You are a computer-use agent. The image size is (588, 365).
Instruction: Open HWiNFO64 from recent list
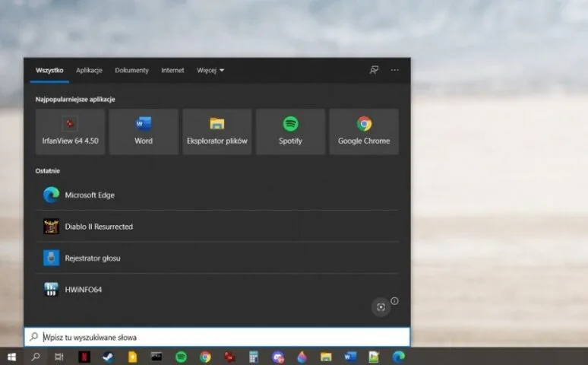click(217, 290)
